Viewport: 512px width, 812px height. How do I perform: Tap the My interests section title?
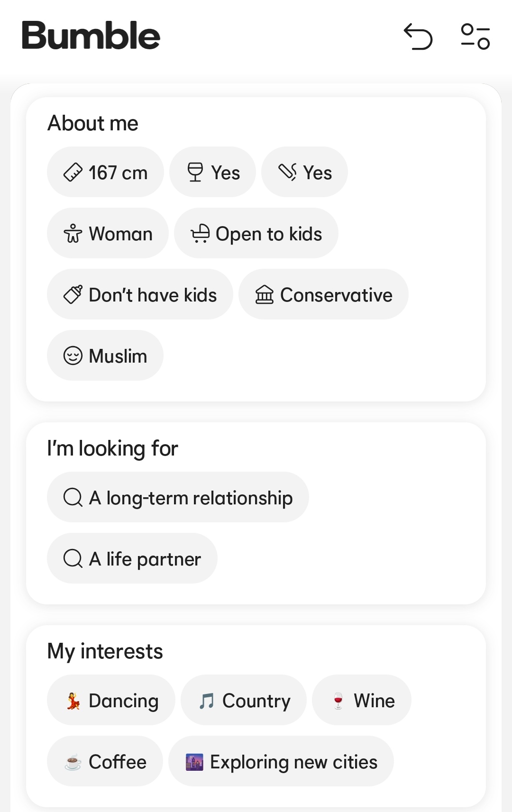pos(105,651)
